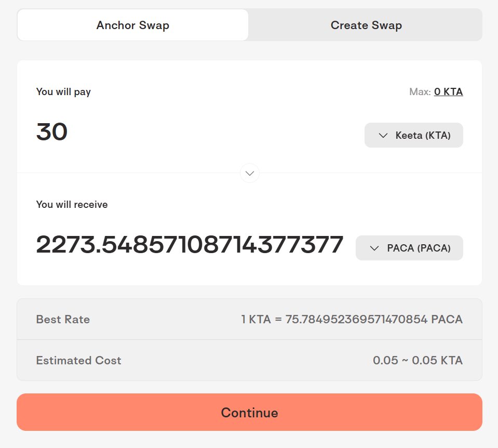Click the '0.05 ~ 0.05 KTA' cost value
The width and height of the screenshot is (498, 448).
tap(418, 360)
